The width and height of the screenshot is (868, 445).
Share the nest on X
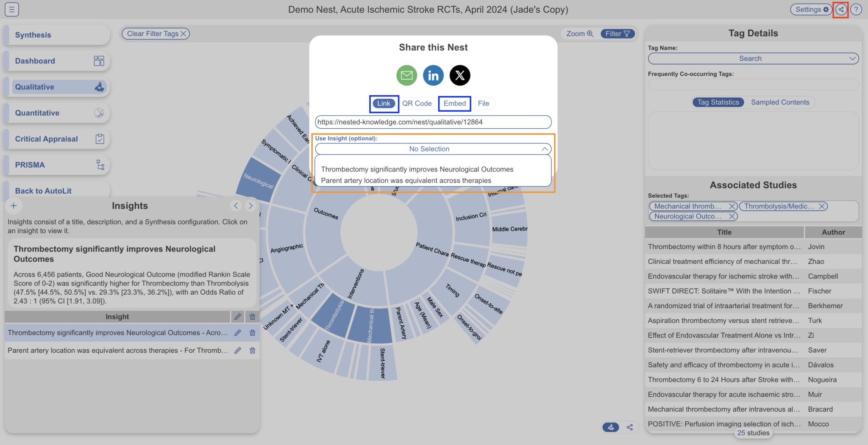pos(460,75)
